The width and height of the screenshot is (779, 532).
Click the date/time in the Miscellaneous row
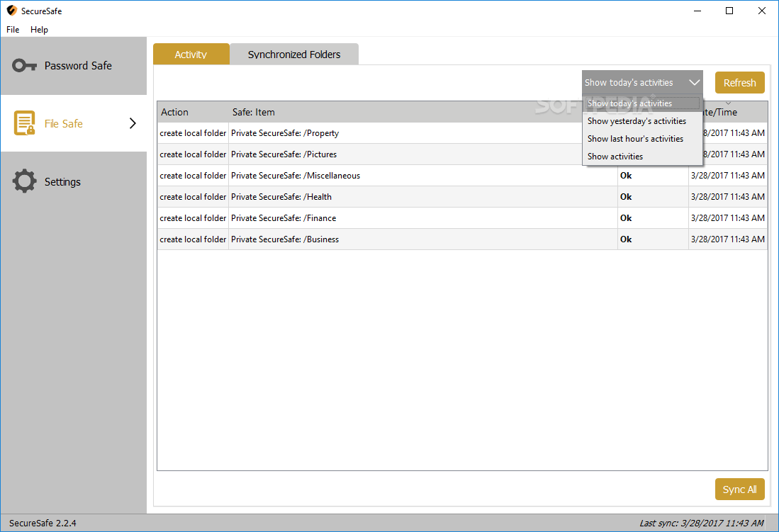pos(728,176)
